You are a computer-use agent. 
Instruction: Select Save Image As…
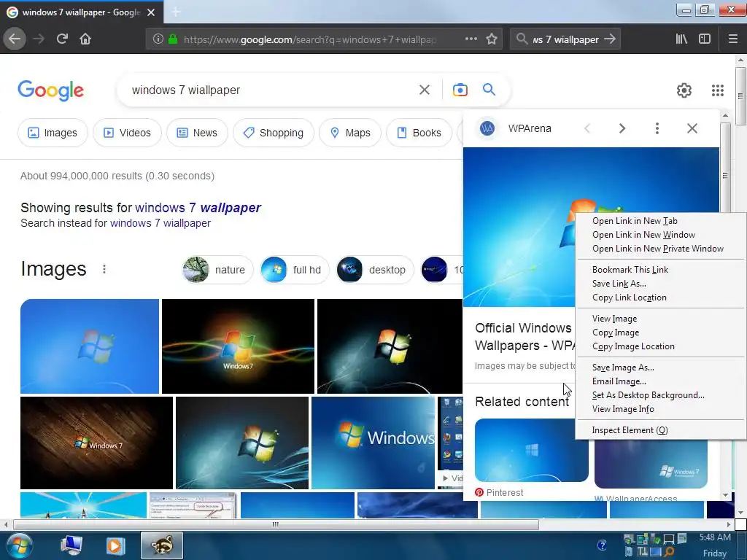660,367
